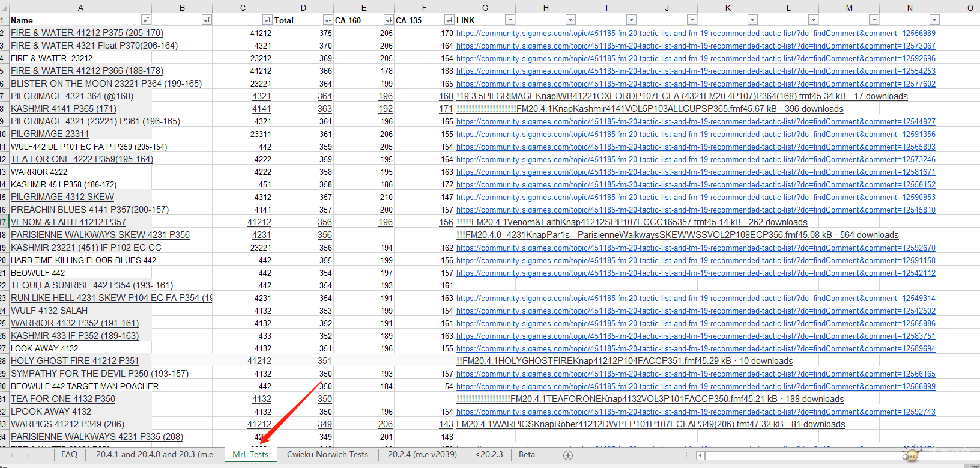The height and width of the screenshot is (468, 980).
Task: Open the Name column filter button
Action: 145,20
